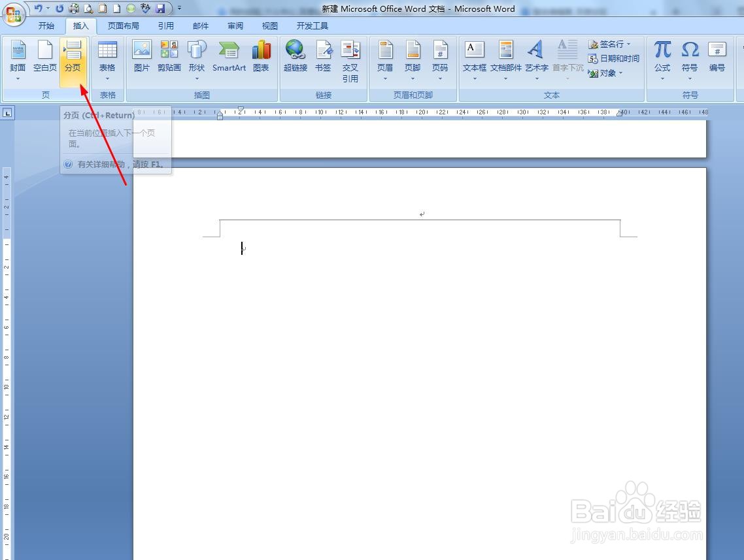Open the 页脚 footer dropdown

pyautogui.click(x=413, y=61)
